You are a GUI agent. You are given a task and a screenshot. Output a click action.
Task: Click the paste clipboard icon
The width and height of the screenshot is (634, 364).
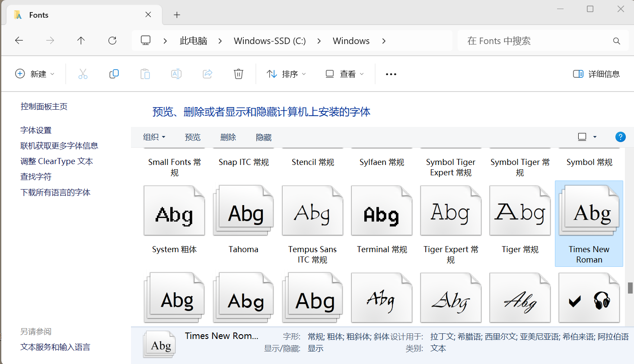[x=145, y=74]
